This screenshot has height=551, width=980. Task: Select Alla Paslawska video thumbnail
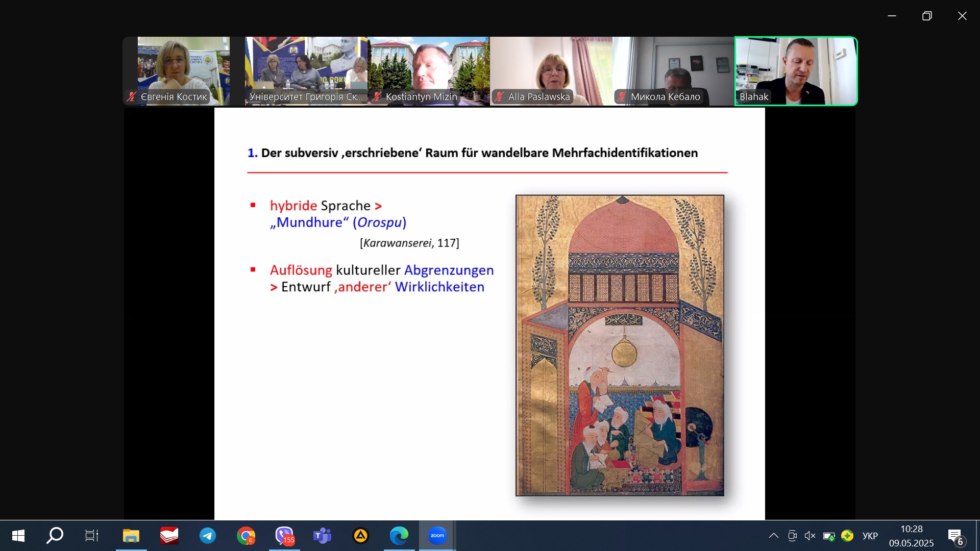(551, 71)
